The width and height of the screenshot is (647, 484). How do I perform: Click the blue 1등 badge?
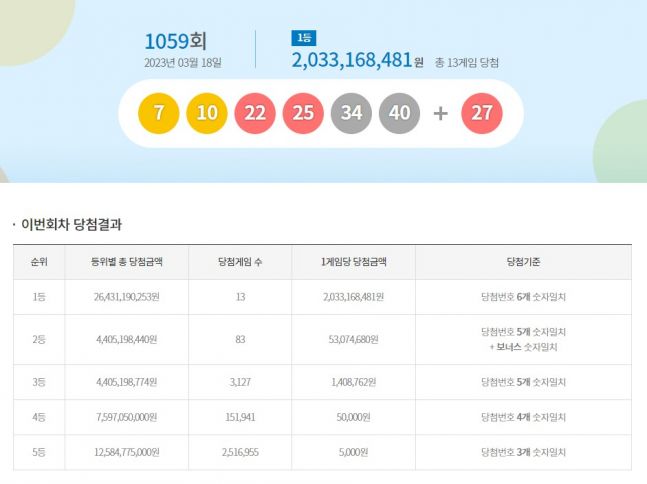click(303, 38)
